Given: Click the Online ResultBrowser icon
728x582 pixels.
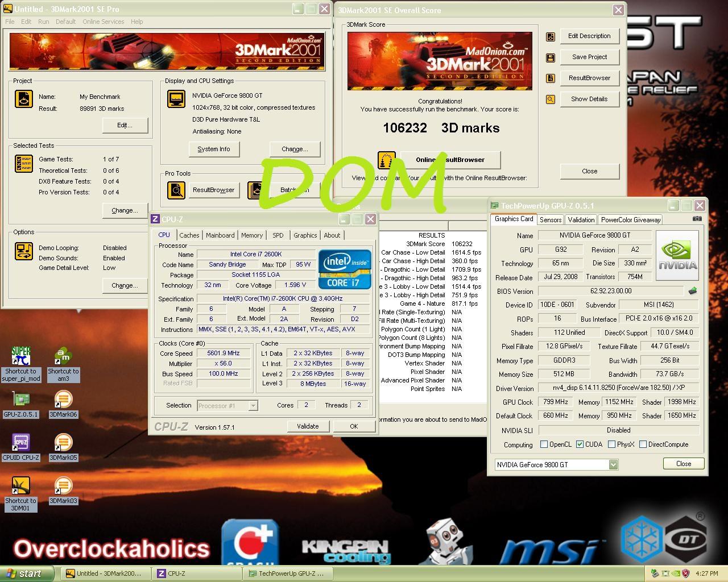Looking at the screenshot, I should [x=387, y=160].
